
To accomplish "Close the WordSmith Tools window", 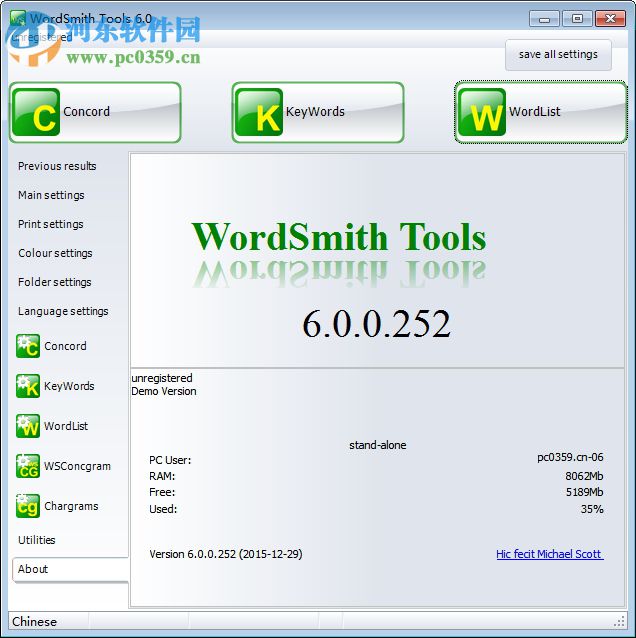I will coord(610,19).
